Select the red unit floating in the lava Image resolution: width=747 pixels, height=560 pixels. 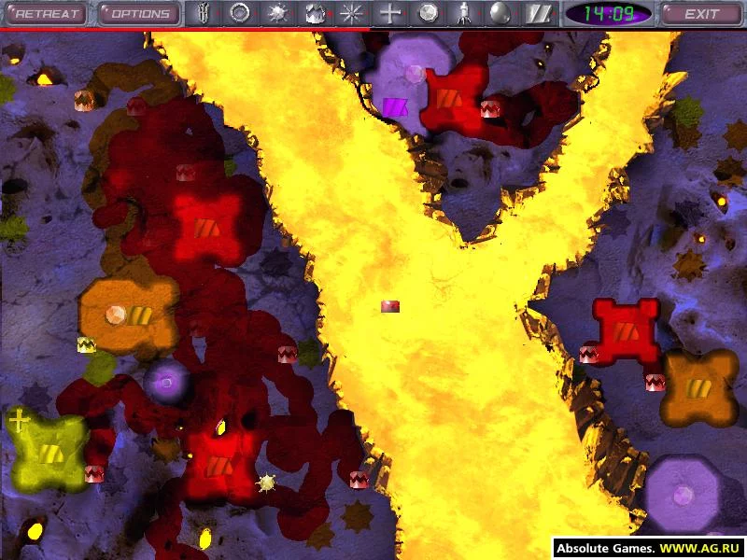point(390,306)
